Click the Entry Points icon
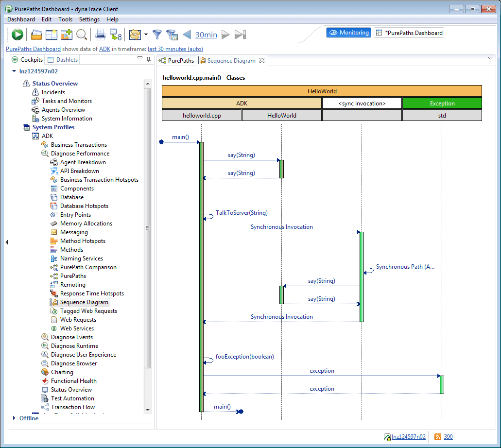The width and height of the screenshot is (501, 448). 54,215
